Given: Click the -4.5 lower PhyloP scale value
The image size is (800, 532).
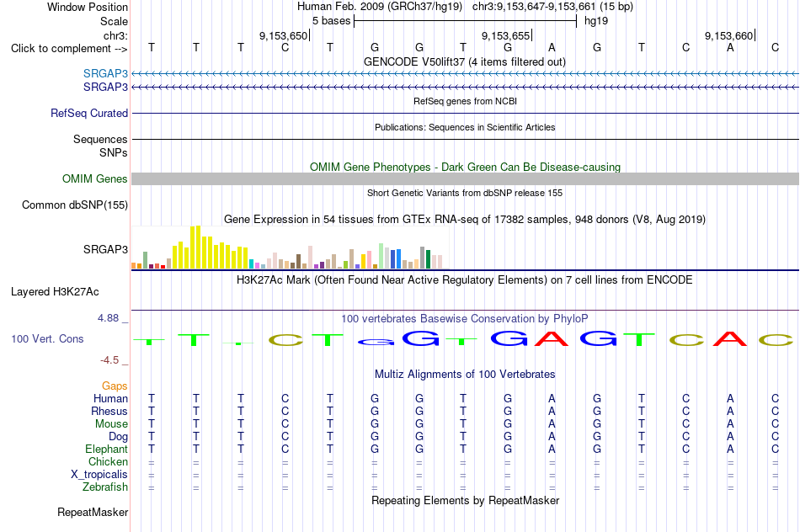Looking at the screenshot, I should click(x=109, y=360).
